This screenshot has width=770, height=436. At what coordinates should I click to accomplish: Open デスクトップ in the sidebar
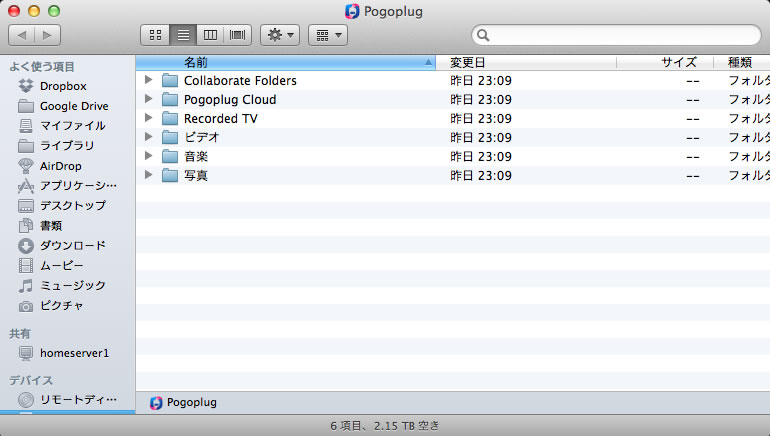(x=61, y=205)
